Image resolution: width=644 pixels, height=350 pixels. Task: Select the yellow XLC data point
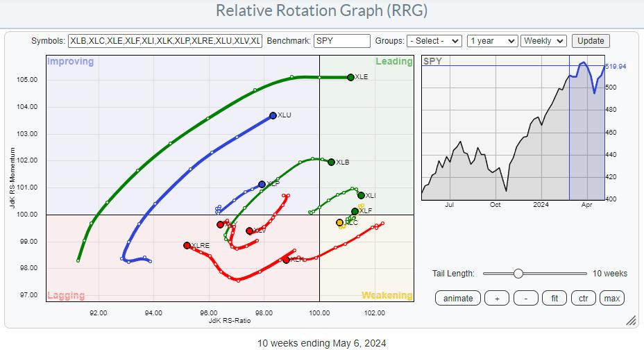click(x=339, y=223)
